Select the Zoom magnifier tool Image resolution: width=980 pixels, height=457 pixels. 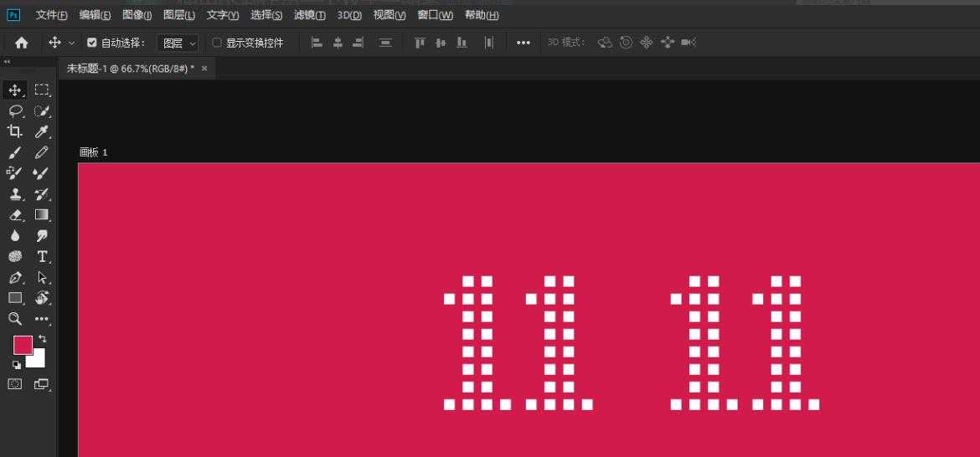[15, 319]
